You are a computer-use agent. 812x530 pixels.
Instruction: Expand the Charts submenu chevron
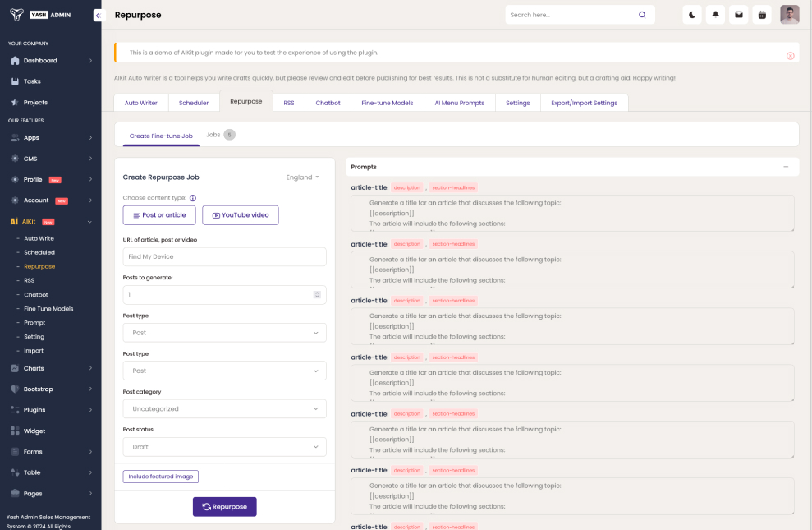(x=90, y=368)
